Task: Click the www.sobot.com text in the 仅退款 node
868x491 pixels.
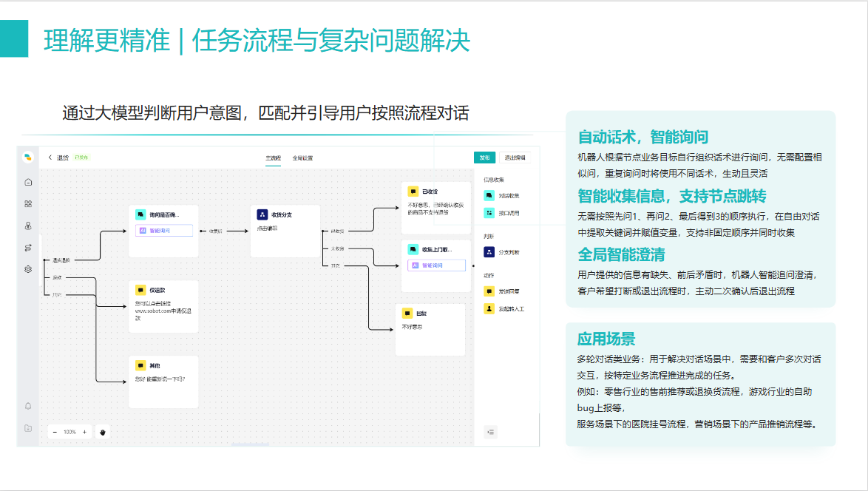Action: (x=153, y=311)
